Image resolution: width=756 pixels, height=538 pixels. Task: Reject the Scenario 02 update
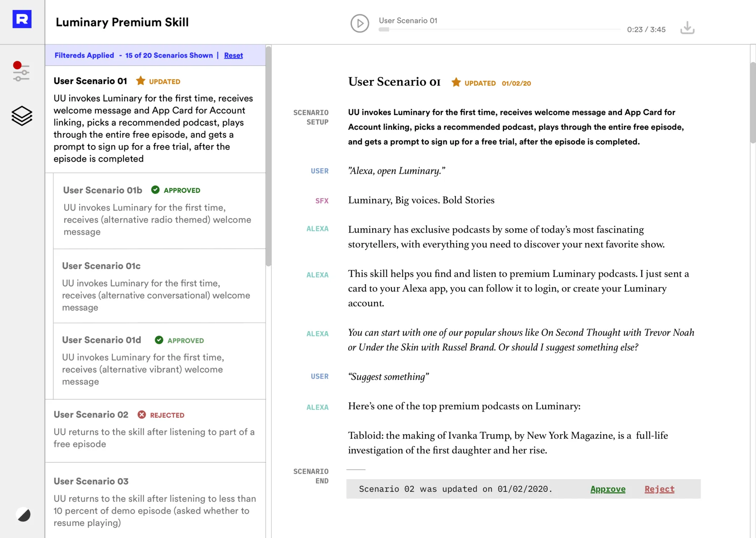point(659,489)
